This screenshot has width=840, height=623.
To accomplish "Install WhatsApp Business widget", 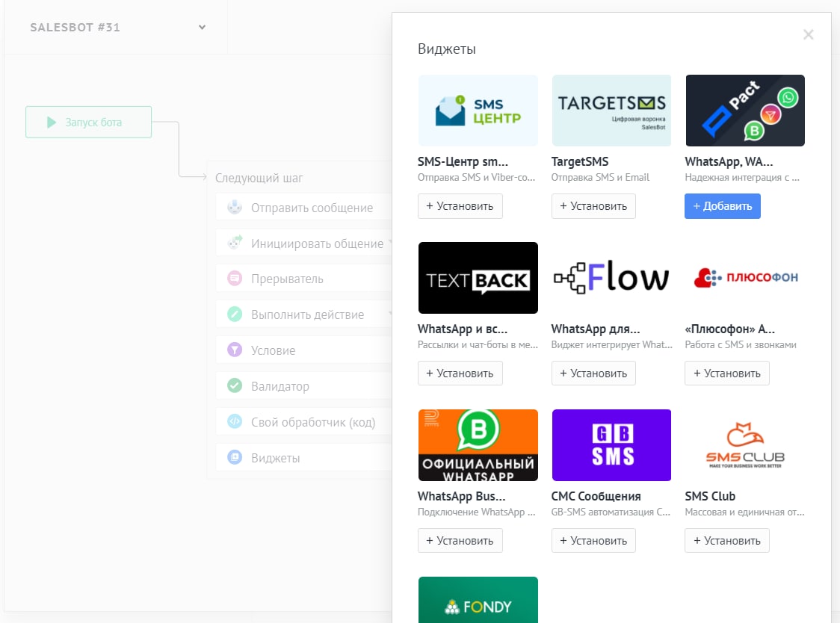I will click(x=460, y=541).
